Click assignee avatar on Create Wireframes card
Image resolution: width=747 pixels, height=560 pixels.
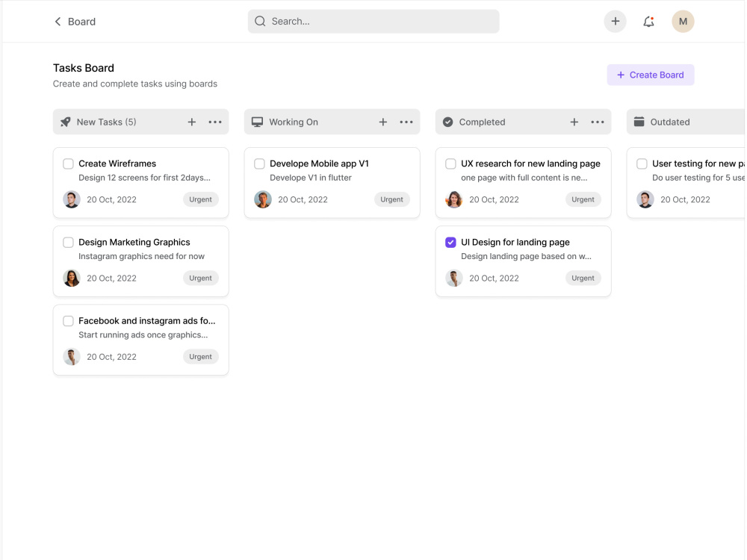click(x=72, y=199)
